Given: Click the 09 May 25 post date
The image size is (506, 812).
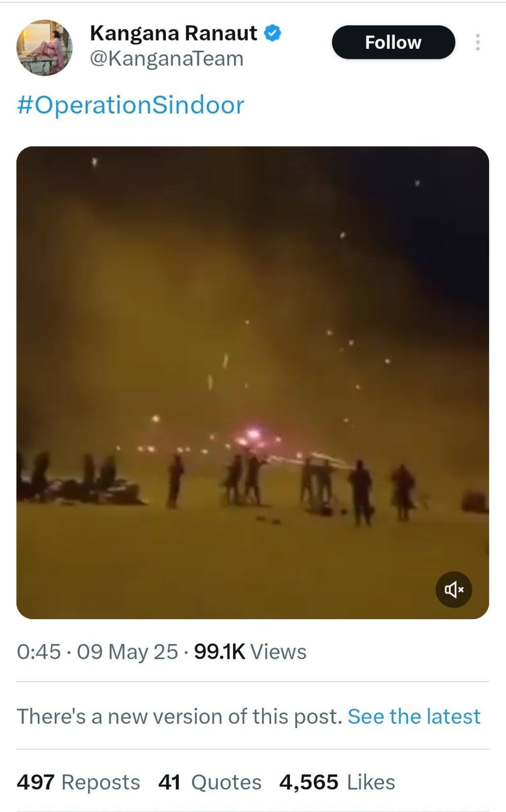Looking at the screenshot, I should [x=127, y=652].
